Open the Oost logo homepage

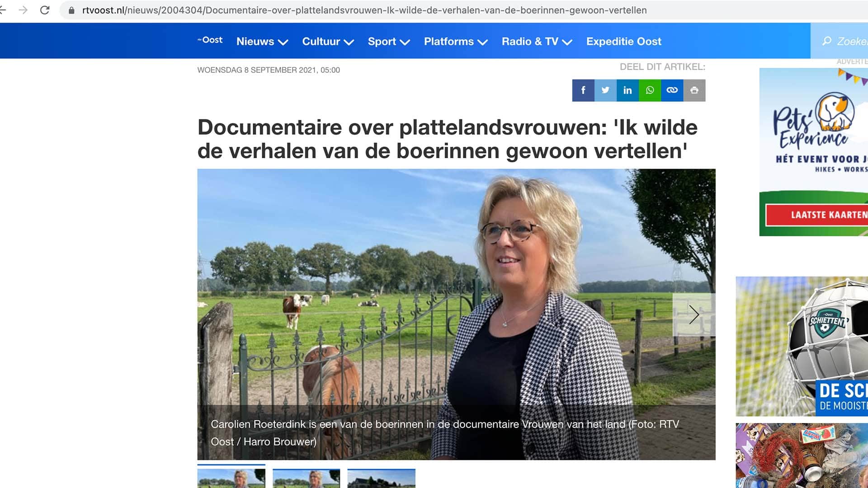210,40
